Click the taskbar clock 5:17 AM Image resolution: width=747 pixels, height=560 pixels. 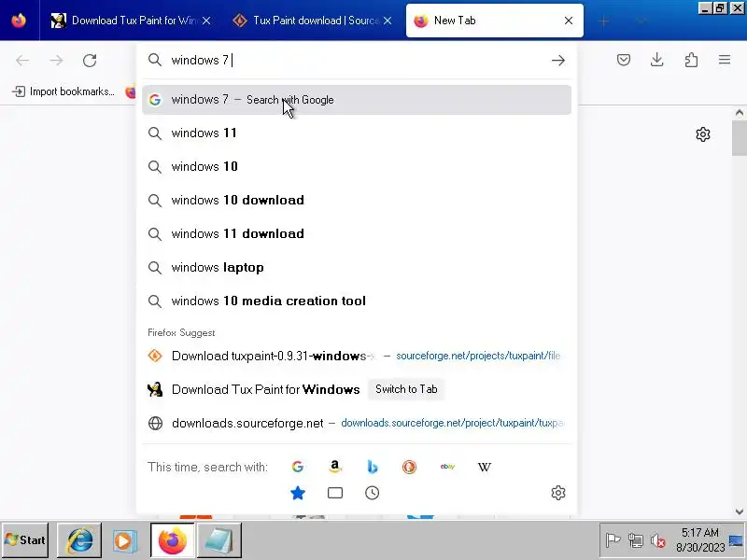coord(699,540)
